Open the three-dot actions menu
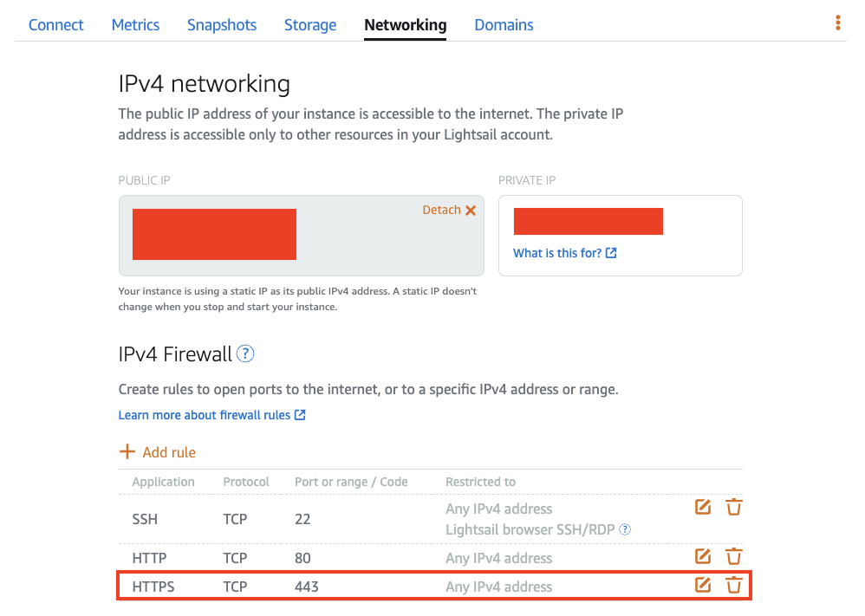The image size is (865, 616). coord(837,23)
